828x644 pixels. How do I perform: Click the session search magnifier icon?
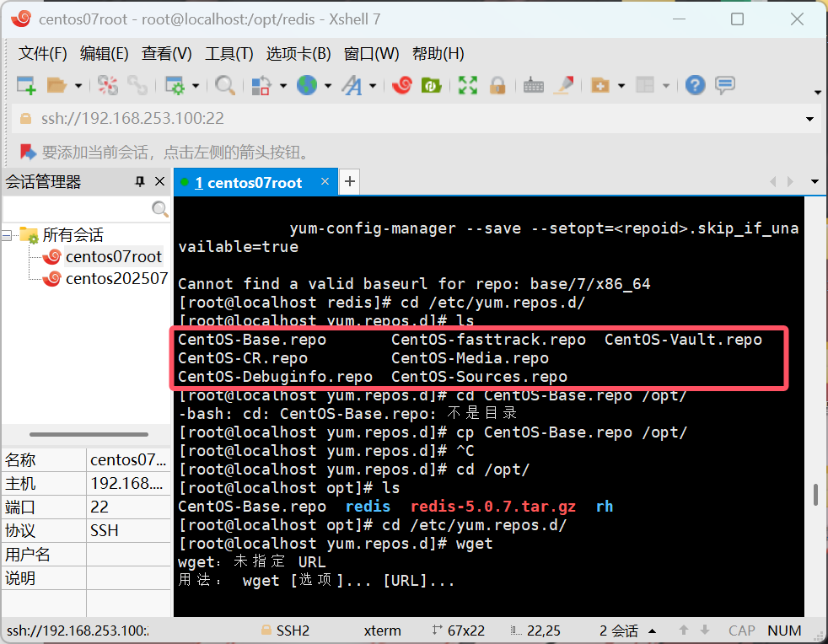click(x=160, y=209)
